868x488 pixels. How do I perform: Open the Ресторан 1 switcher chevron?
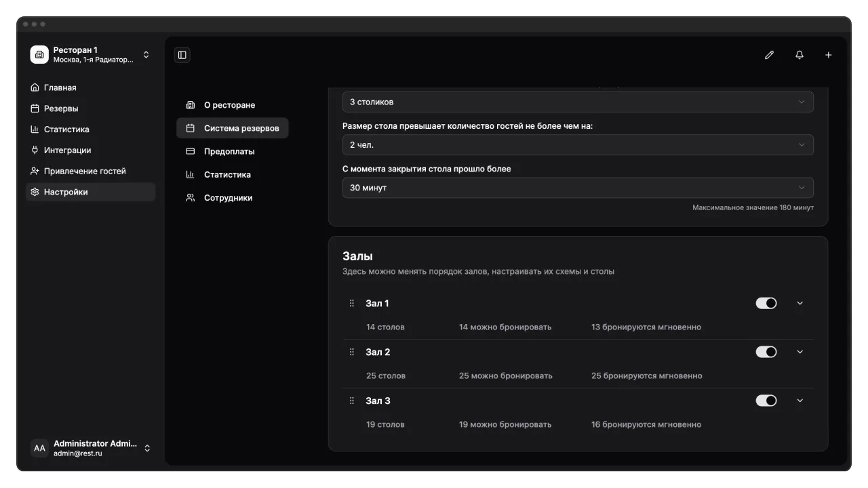146,55
